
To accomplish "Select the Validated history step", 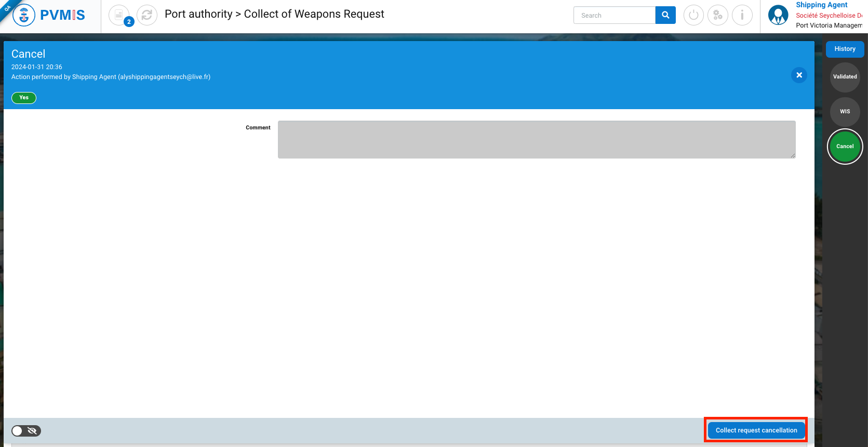I will (845, 77).
